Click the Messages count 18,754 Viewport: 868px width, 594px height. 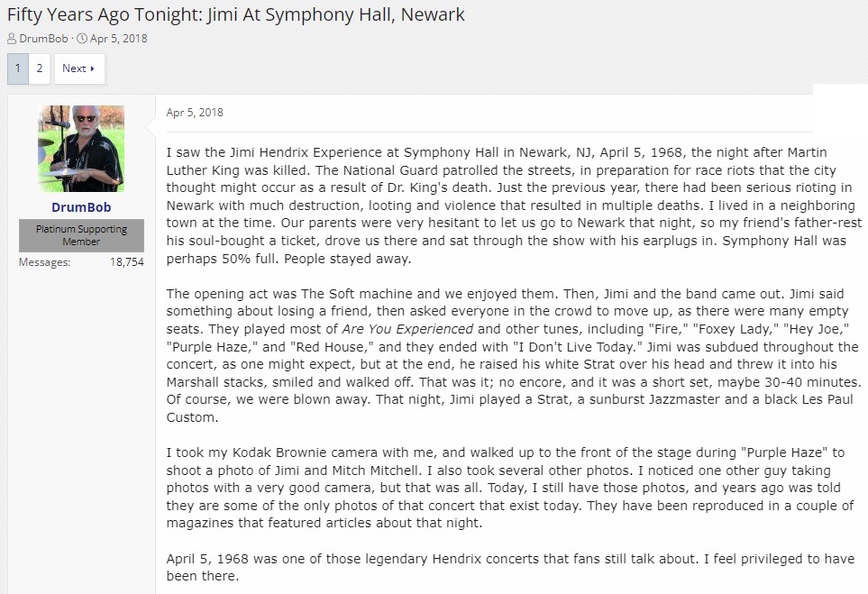click(x=127, y=262)
